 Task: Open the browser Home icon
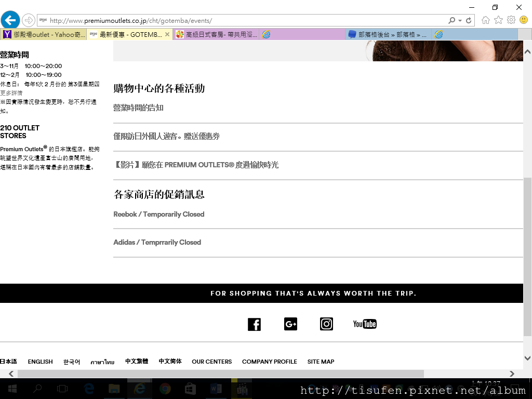tap(486, 20)
